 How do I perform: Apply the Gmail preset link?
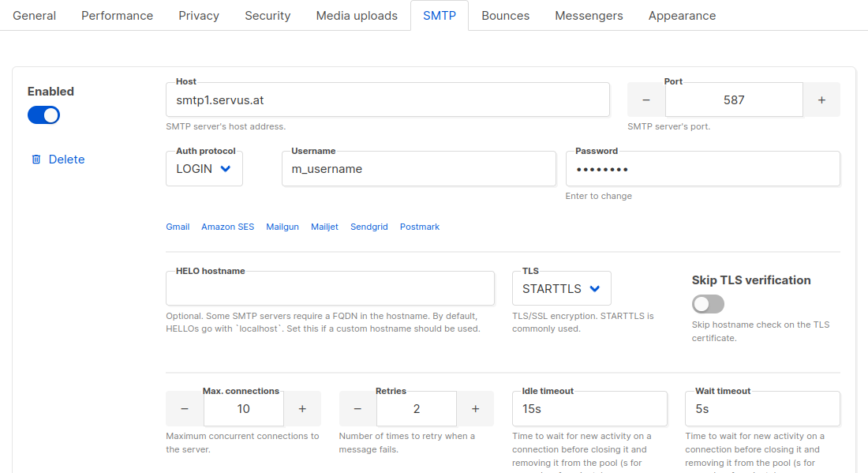(x=178, y=227)
